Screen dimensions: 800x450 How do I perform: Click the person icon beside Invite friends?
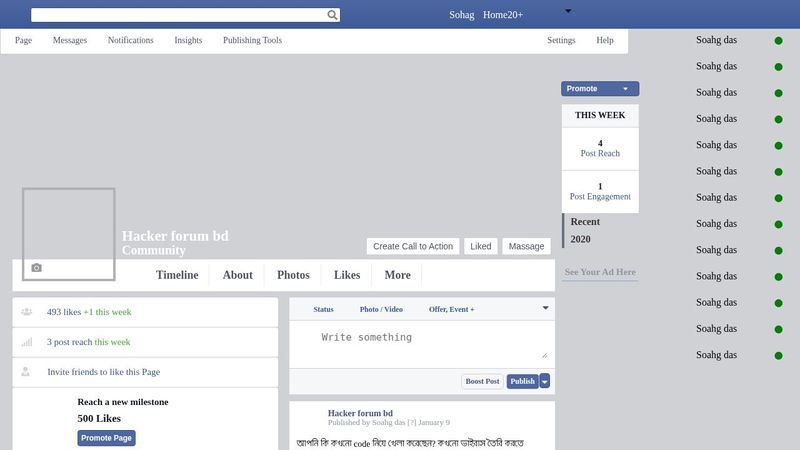pyautogui.click(x=26, y=372)
